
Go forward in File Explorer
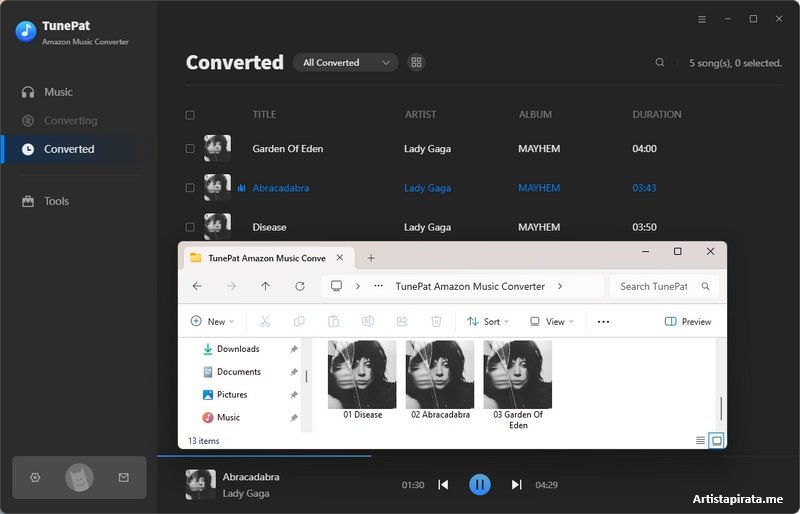point(231,286)
